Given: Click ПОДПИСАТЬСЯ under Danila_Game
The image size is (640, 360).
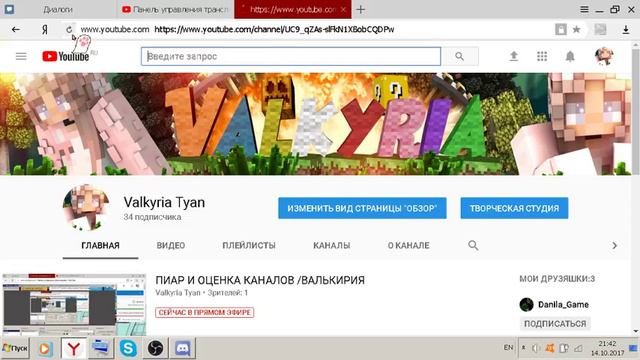Looking at the screenshot, I should click(x=555, y=324).
